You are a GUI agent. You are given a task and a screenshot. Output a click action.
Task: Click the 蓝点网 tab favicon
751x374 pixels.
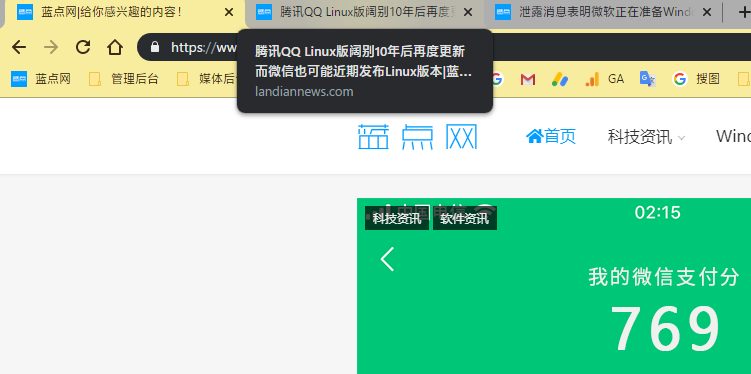pos(25,12)
